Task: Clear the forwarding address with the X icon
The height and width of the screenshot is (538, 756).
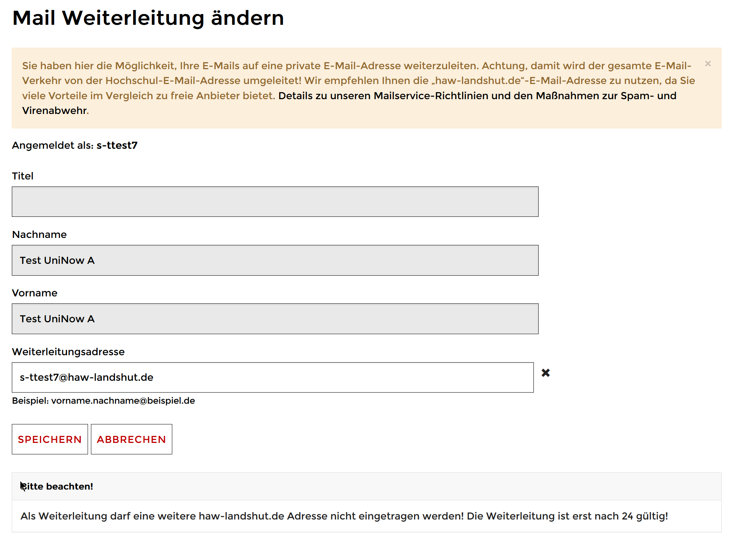Action: coord(545,373)
